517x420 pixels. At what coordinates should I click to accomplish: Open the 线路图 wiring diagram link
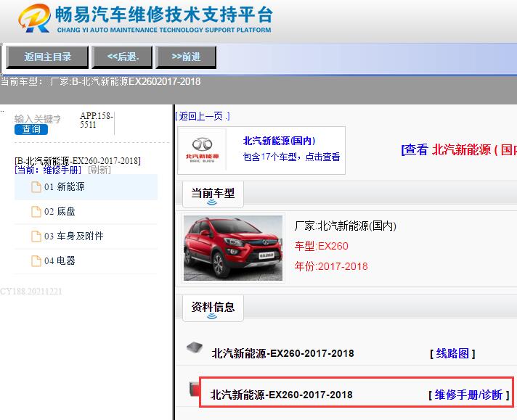(x=452, y=353)
